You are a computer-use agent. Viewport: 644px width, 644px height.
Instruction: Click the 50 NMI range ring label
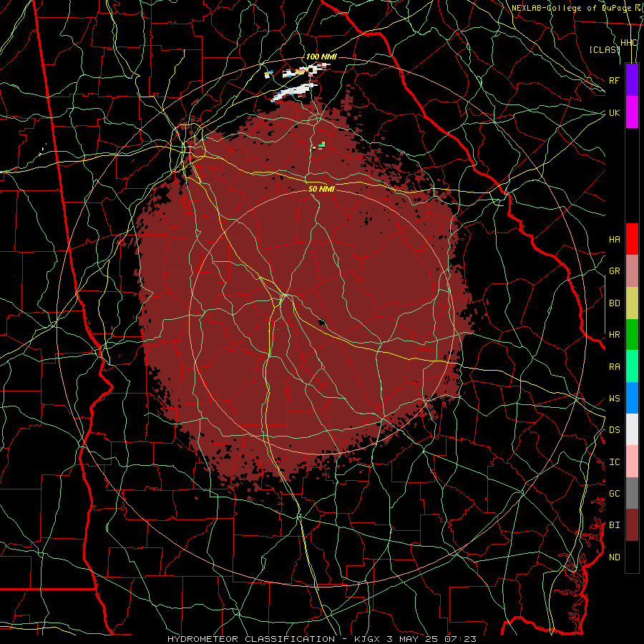(x=321, y=189)
